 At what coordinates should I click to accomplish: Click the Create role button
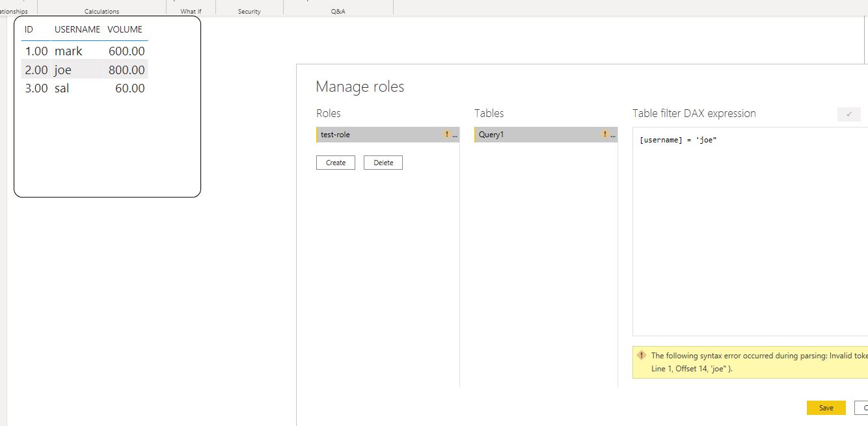(336, 163)
